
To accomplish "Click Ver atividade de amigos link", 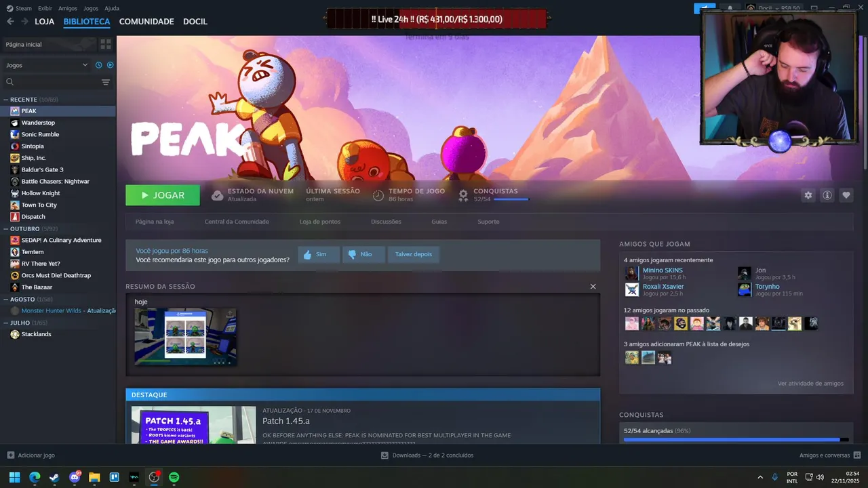I will point(810,384).
